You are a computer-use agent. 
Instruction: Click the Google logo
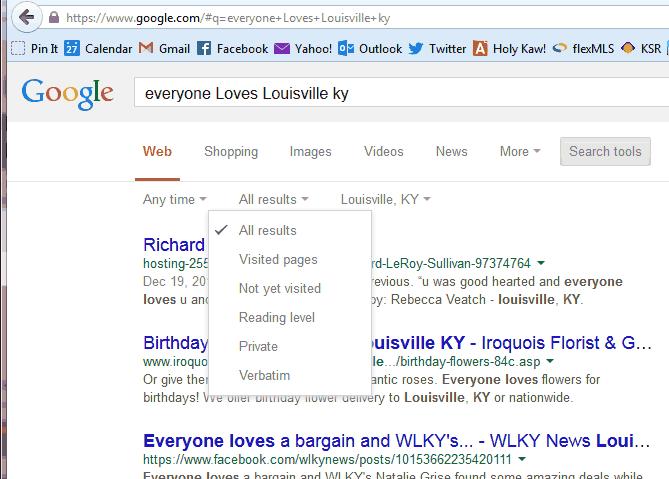click(67, 93)
